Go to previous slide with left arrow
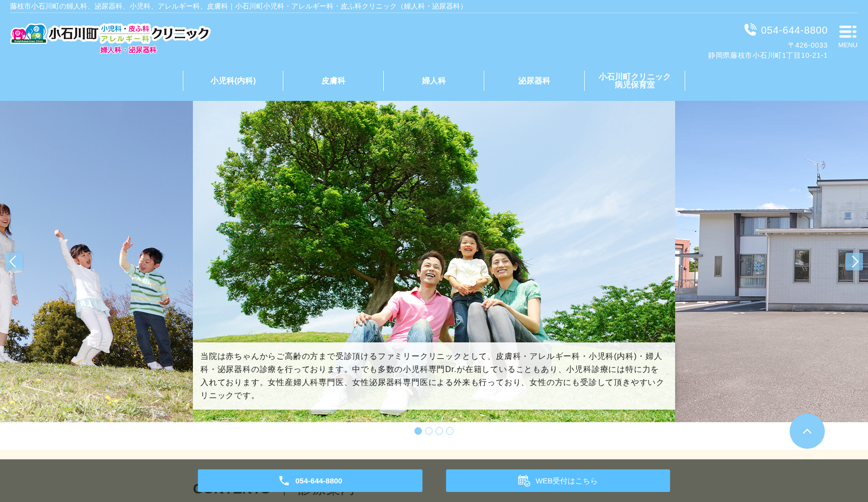 tap(14, 262)
